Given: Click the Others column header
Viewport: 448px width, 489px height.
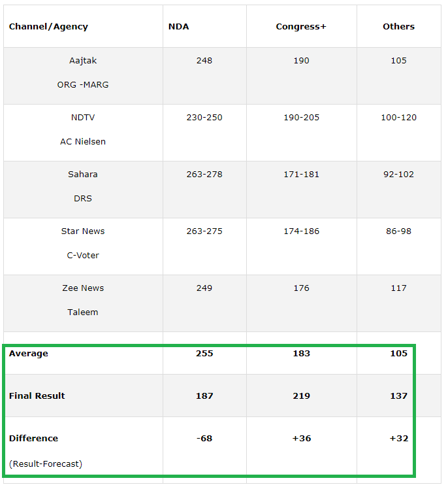Looking at the screenshot, I should [x=398, y=27].
